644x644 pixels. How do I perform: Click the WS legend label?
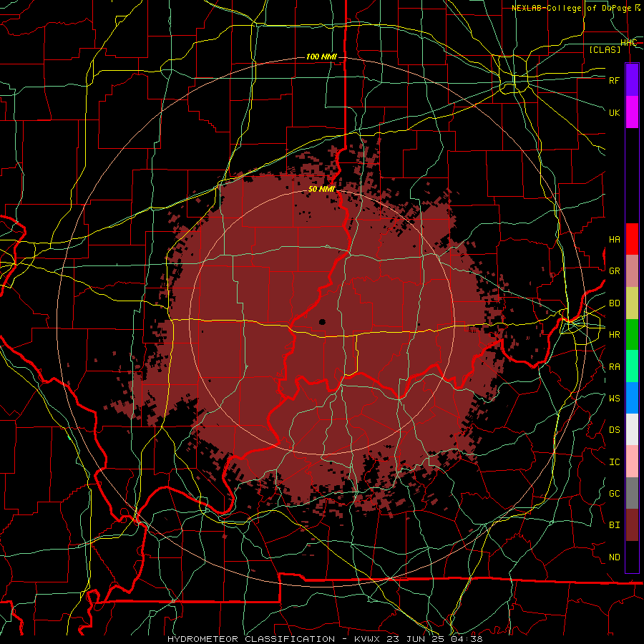614,399
